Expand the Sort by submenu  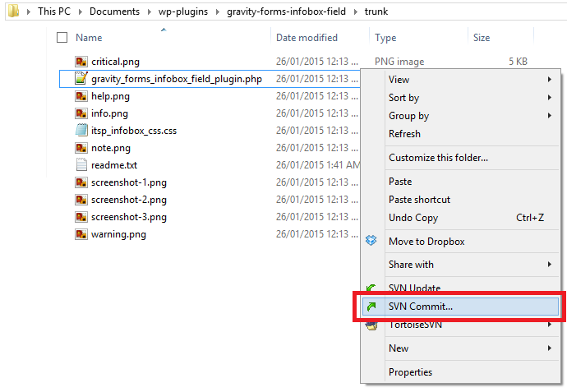pyautogui.click(x=549, y=98)
